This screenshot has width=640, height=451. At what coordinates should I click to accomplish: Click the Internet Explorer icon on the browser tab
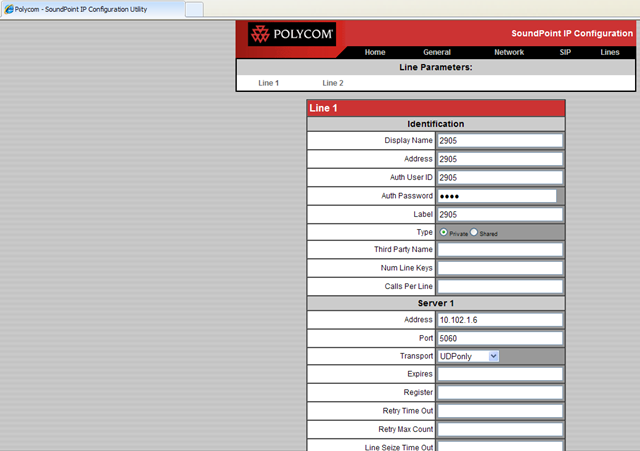(9, 9)
